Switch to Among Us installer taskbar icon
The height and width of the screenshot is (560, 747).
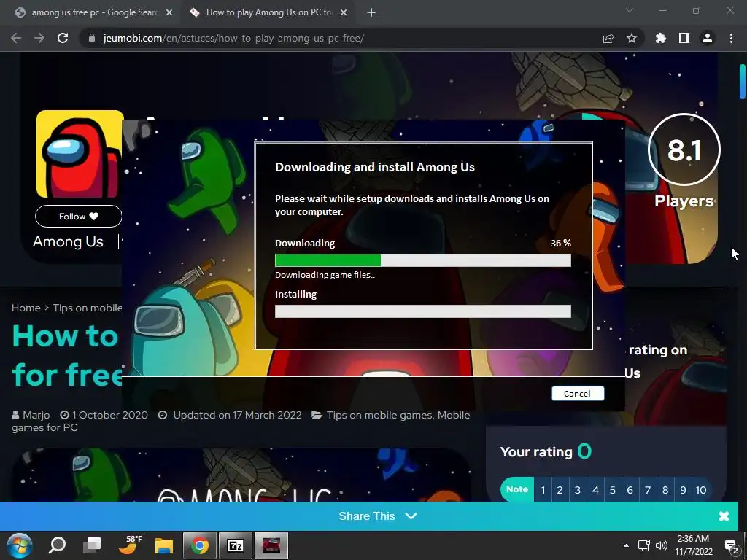tap(271, 545)
